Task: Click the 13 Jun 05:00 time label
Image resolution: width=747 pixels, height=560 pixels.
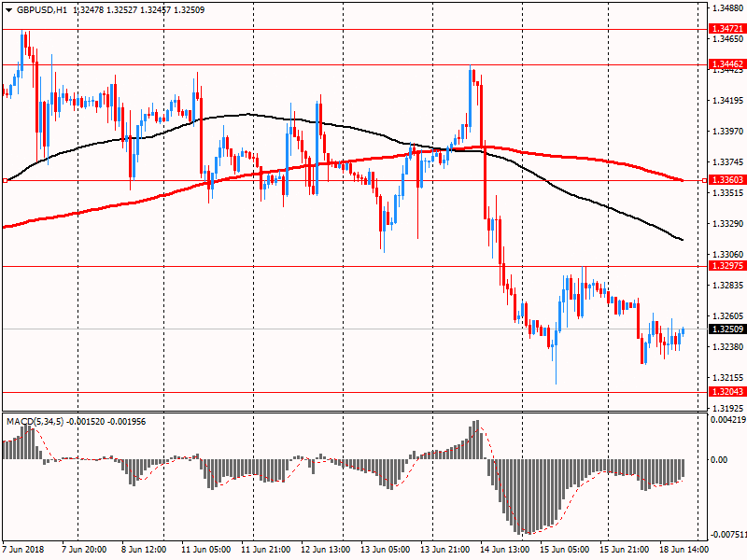Action: (x=385, y=550)
